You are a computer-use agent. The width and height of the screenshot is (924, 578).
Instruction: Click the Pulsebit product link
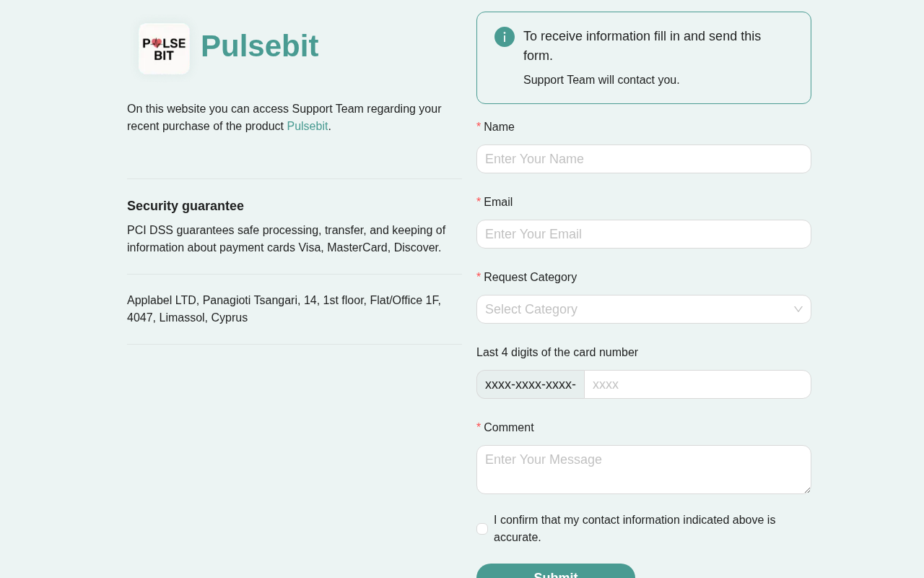[308, 126]
